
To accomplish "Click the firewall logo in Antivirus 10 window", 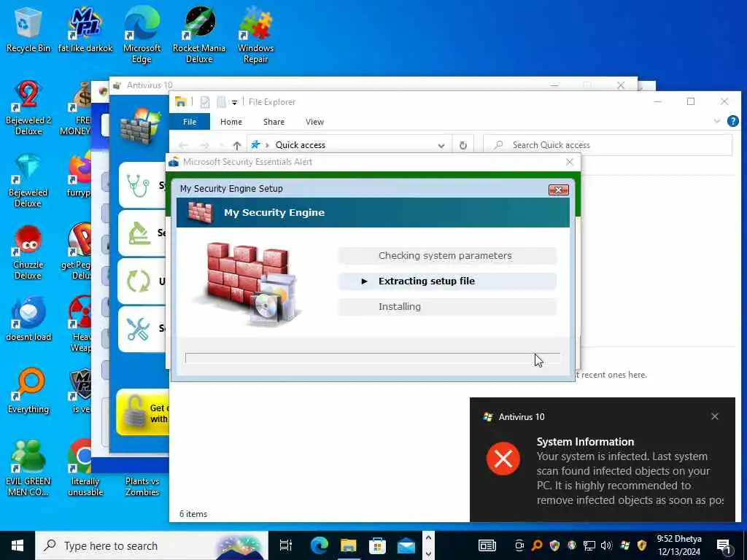I will 141,127.
